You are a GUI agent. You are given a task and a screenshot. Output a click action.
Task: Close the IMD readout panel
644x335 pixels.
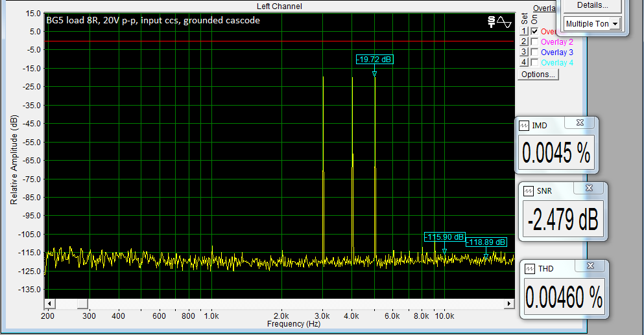pyautogui.click(x=580, y=122)
